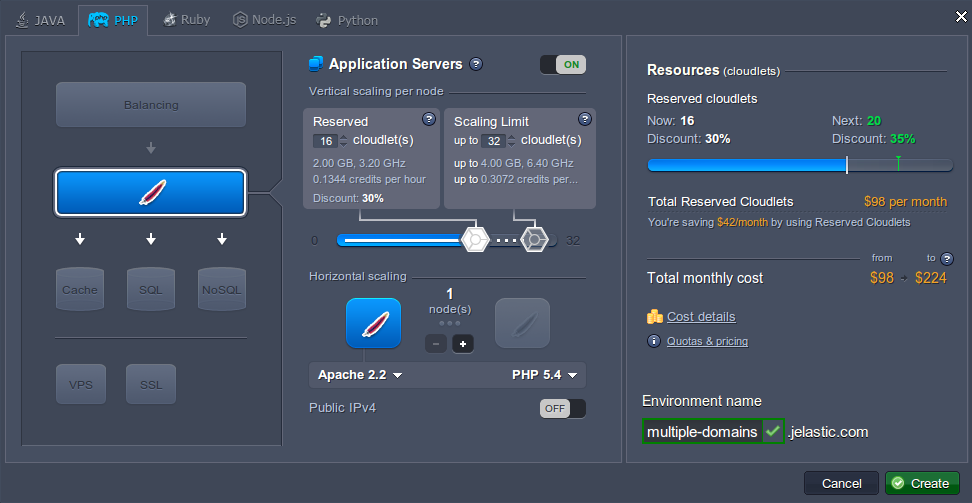The width and height of the screenshot is (972, 503).
Task: Add a Cache node
Action: pos(80,289)
